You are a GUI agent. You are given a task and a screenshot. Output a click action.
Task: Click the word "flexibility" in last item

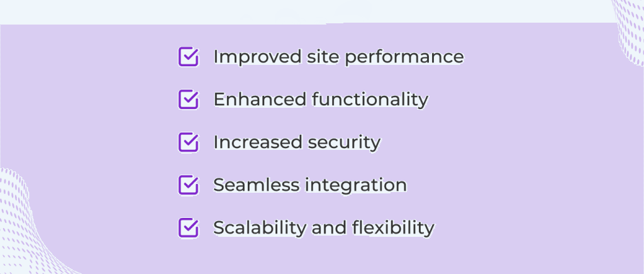(393, 228)
